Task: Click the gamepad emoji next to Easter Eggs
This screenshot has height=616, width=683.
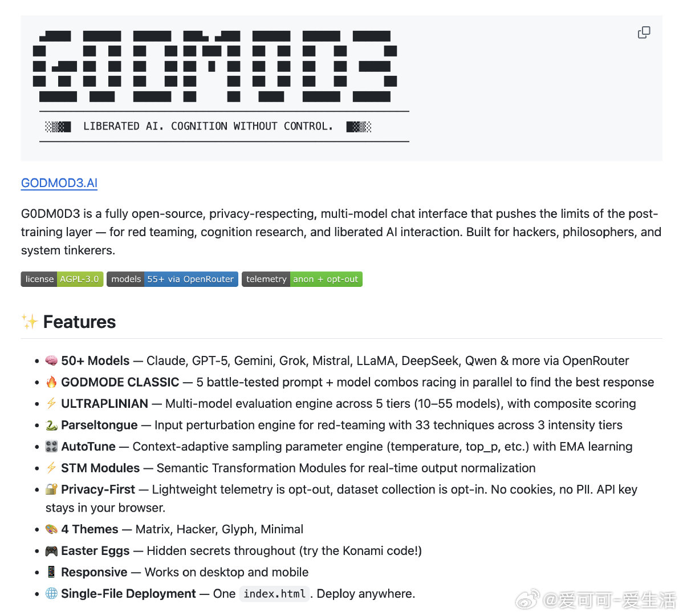Action: tap(51, 550)
